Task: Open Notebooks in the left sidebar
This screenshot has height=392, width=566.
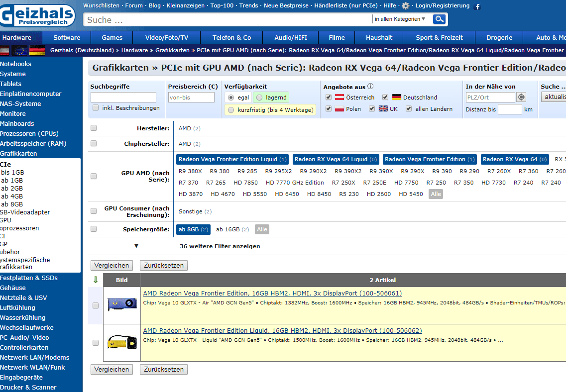Action: pos(15,64)
